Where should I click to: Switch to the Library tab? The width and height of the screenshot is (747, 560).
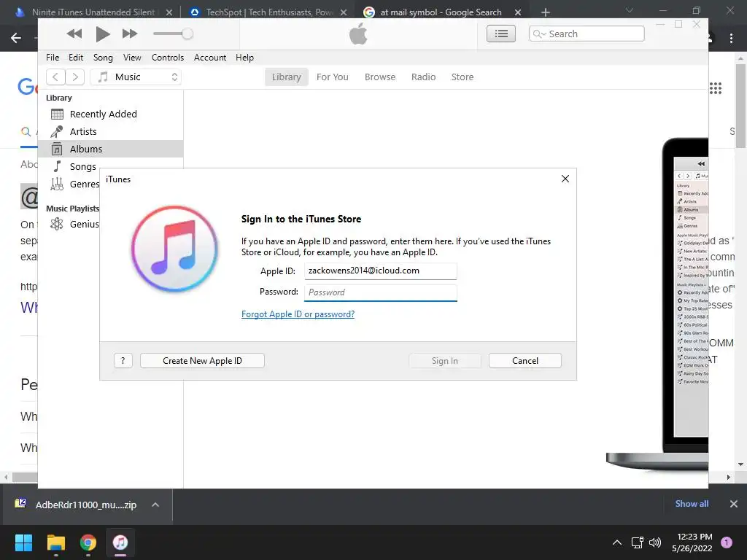(286, 77)
